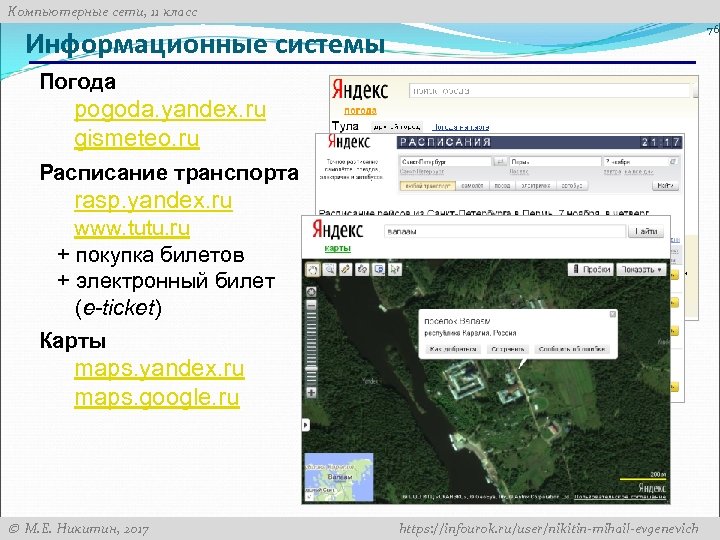Click the maps search field with Валаам

(505, 231)
